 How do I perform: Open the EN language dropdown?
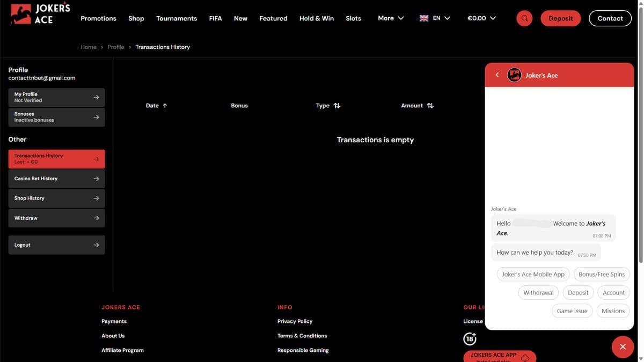coord(435,18)
